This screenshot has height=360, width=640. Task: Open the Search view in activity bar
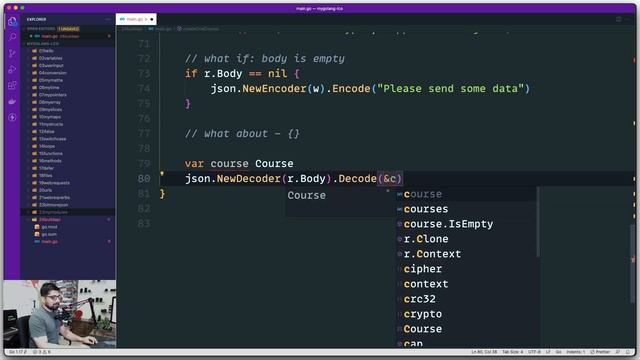[12, 37]
